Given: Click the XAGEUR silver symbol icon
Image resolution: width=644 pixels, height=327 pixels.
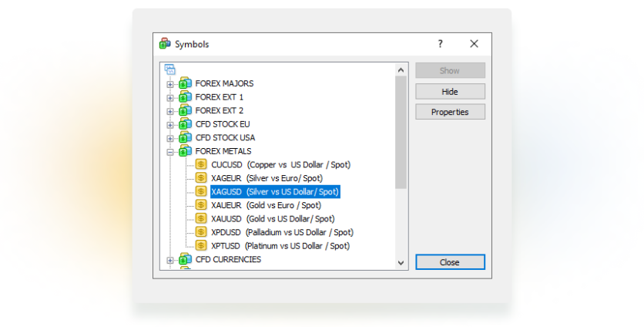Looking at the screenshot, I should click(x=201, y=178).
